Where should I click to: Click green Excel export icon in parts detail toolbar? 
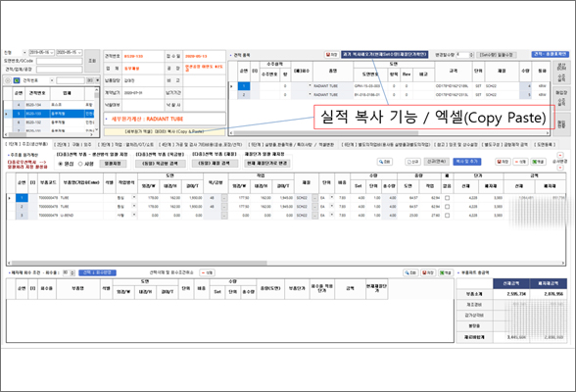538,162
